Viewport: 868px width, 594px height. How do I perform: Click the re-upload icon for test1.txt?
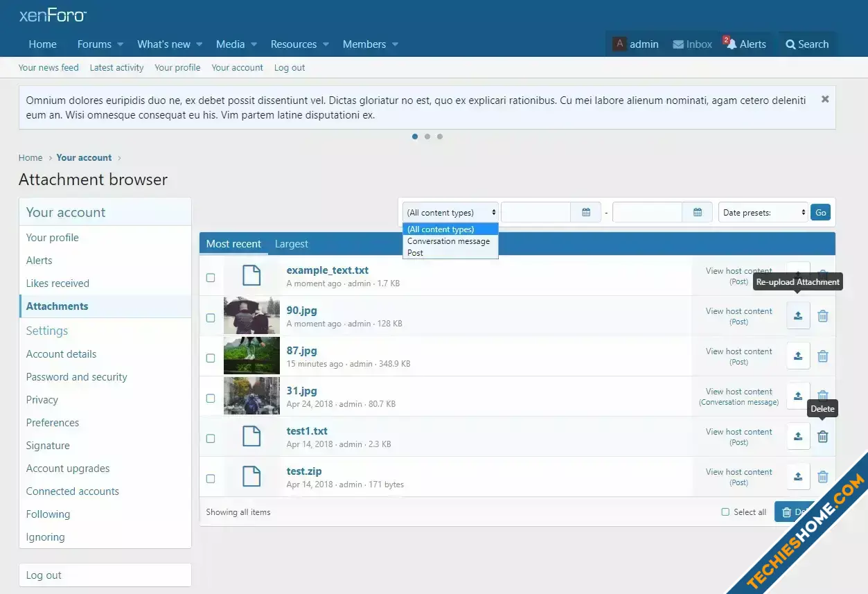point(798,437)
